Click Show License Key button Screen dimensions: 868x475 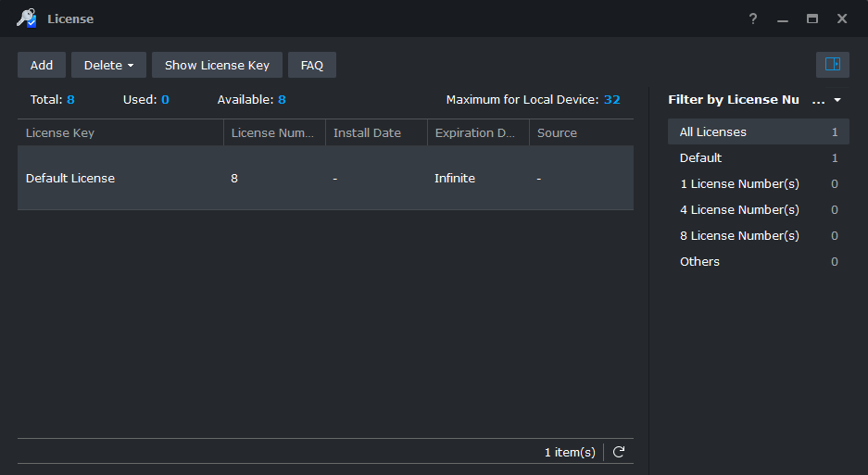point(217,65)
